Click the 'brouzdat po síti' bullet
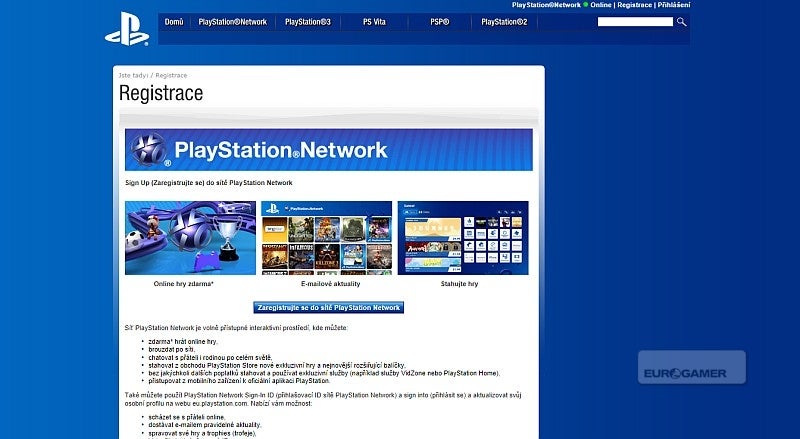The image size is (800, 439). coord(171,350)
